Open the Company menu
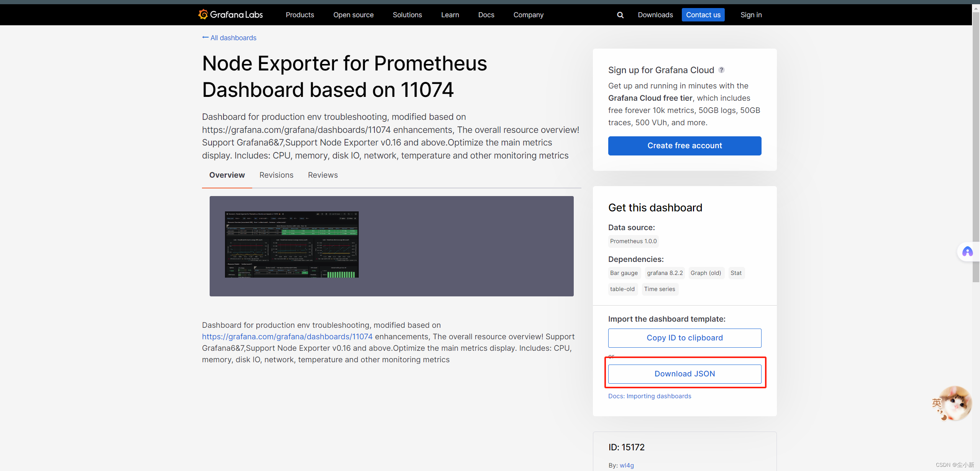This screenshot has height=471, width=980. (x=528, y=15)
